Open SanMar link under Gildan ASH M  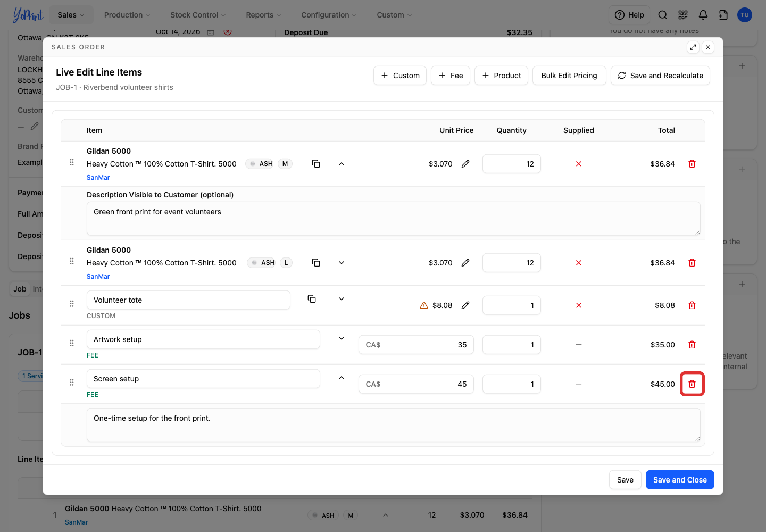98,178
